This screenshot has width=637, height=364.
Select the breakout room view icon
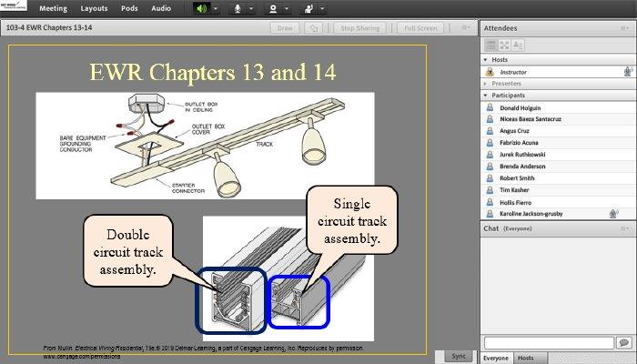click(504, 45)
